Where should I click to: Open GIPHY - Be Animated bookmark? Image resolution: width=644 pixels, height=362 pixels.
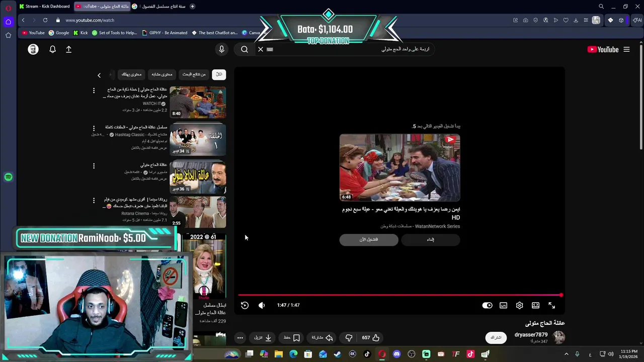point(165,33)
